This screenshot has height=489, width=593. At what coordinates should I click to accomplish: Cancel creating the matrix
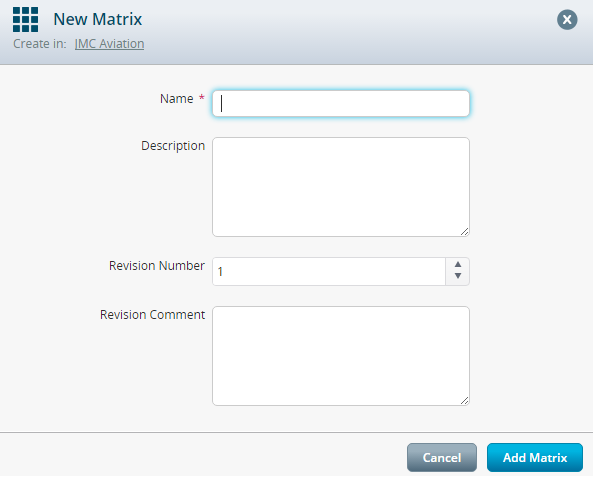pos(442,458)
